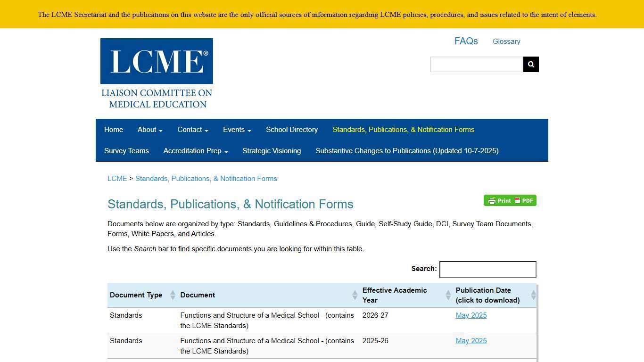The image size is (644, 362).
Task: Open the School Directory page
Action: click(x=291, y=130)
